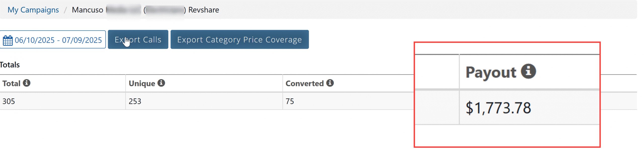Click the info icon next to Total
Viewport: 644px width, 152px height.
point(26,83)
